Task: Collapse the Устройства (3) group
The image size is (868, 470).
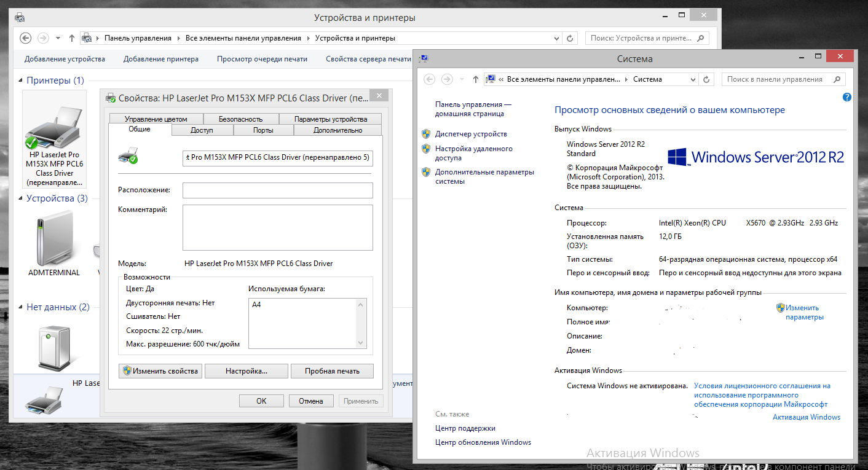Action: [21, 199]
